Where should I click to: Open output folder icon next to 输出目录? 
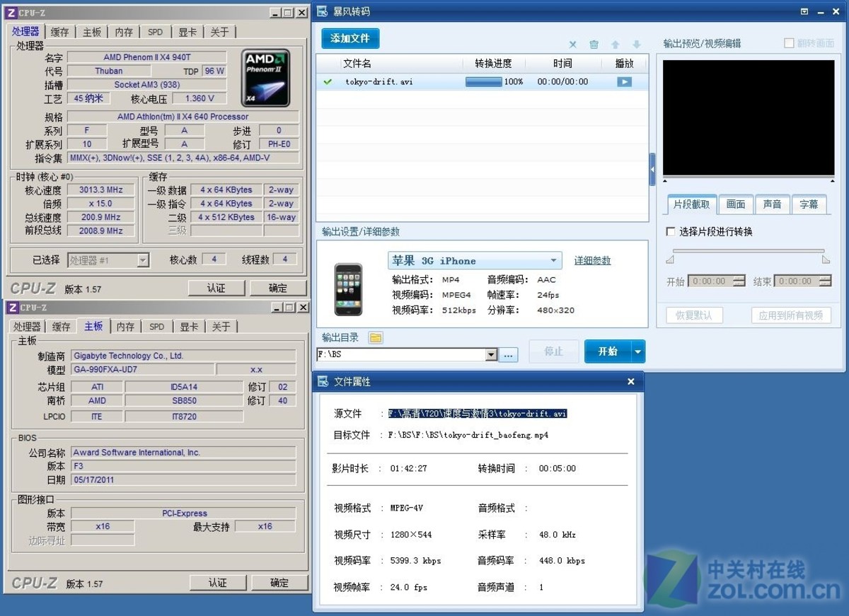376,337
